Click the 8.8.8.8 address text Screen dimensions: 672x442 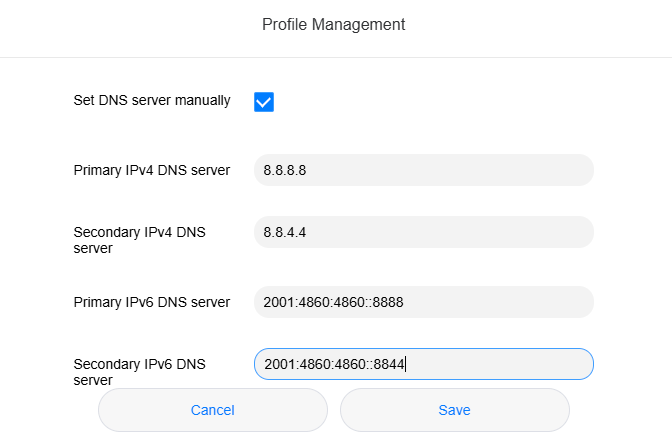pos(285,171)
